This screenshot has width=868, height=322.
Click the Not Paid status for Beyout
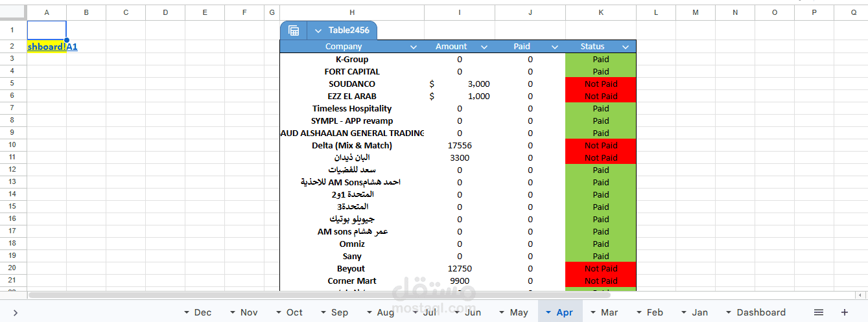tap(601, 268)
